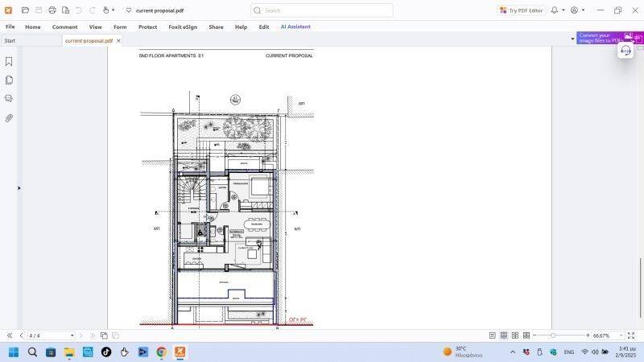
Task: Toggle two-page facing view mode
Action: coord(515,335)
